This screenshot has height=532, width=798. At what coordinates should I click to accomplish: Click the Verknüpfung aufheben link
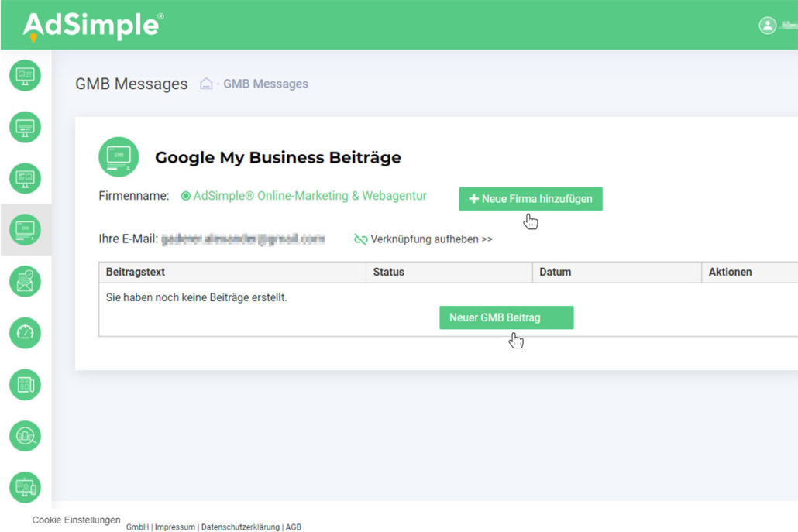coord(423,239)
